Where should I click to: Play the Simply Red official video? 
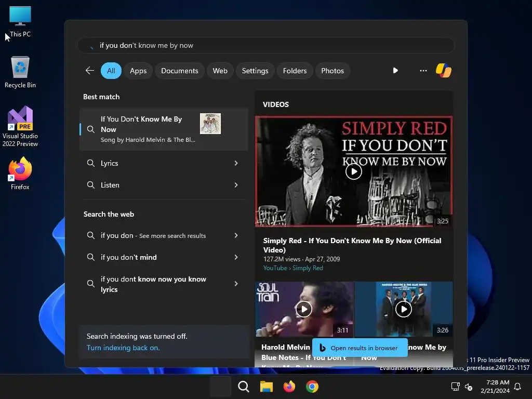pos(353,171)
